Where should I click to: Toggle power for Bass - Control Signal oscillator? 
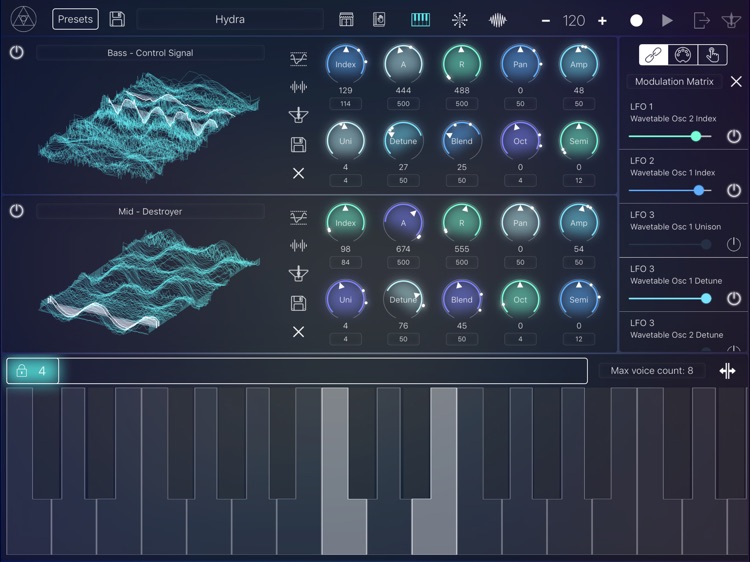click(x=17, y=52)
